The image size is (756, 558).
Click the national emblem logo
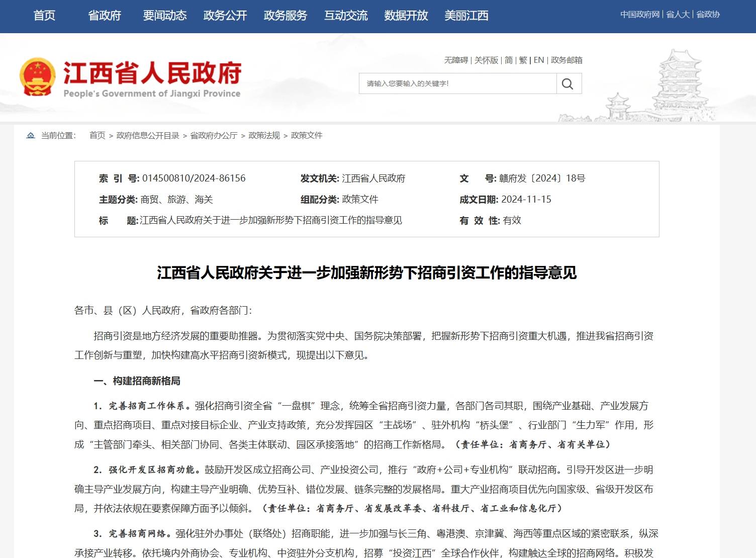point(37,77)
